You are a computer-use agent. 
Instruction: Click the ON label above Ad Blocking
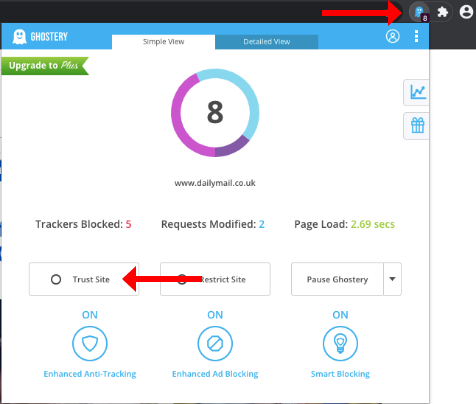click(x=215, y=315)
